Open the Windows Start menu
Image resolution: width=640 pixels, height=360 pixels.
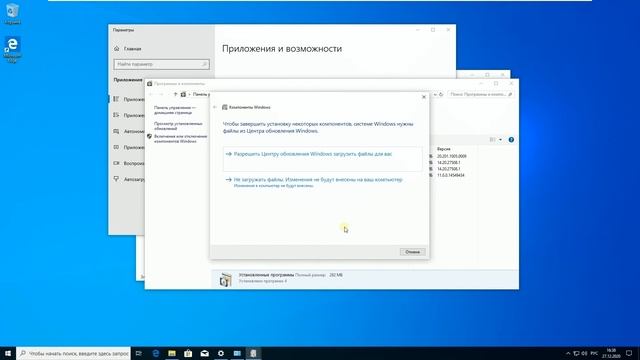click(8, 353)
